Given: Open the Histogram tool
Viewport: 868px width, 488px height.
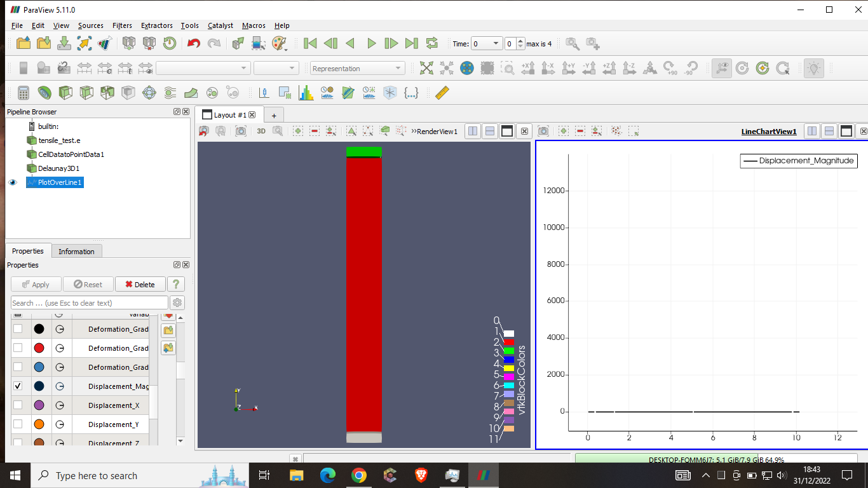Looking at the screenshot, I should click(x=306, y=92).
